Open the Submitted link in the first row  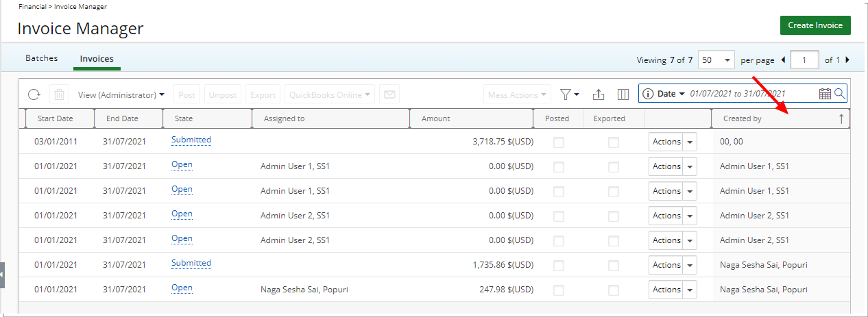click(x=191, y=140)
